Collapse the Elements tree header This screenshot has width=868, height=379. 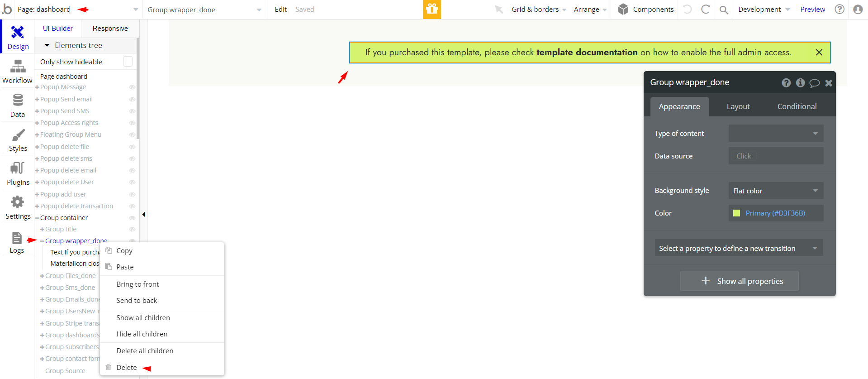tap(47, 45)
